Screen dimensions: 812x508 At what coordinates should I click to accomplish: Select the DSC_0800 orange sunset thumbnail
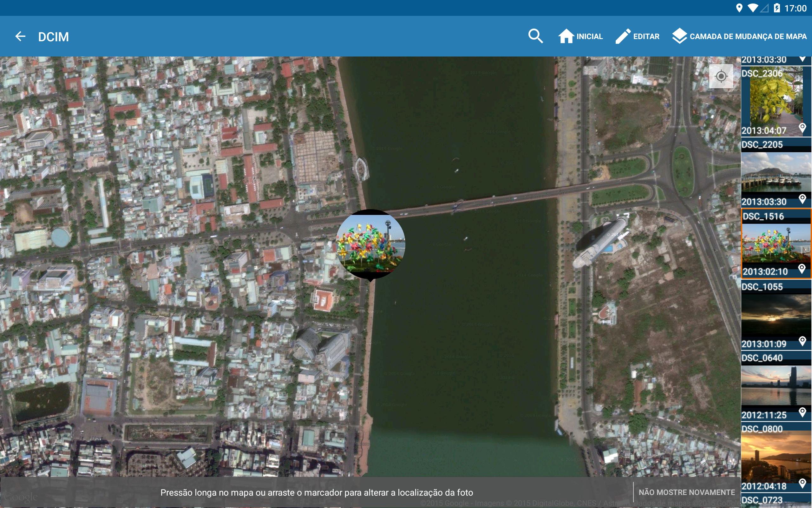776,458
